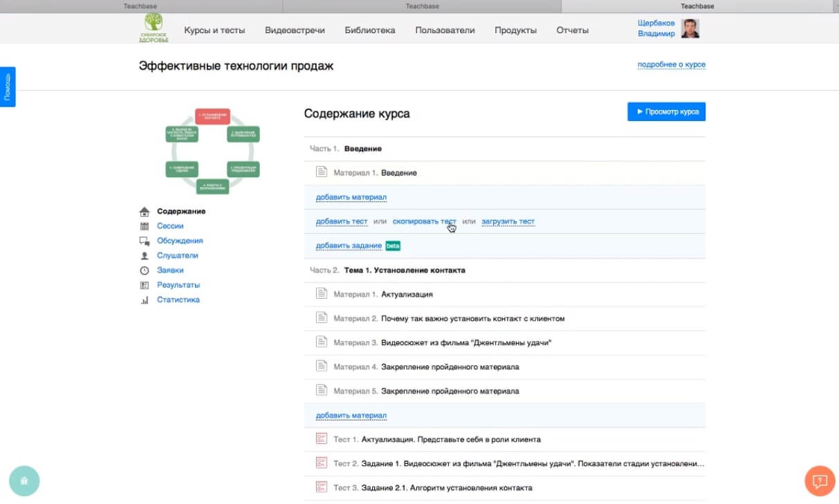Image resolution: width=839 pixels, height=504 pixels.
Task: Click the Содержание home icon in sidebar
Action: [x=145, y=212]
